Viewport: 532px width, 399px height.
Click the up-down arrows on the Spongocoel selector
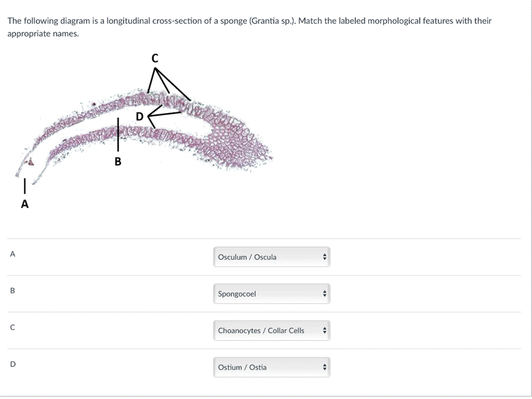coord(325,294)
